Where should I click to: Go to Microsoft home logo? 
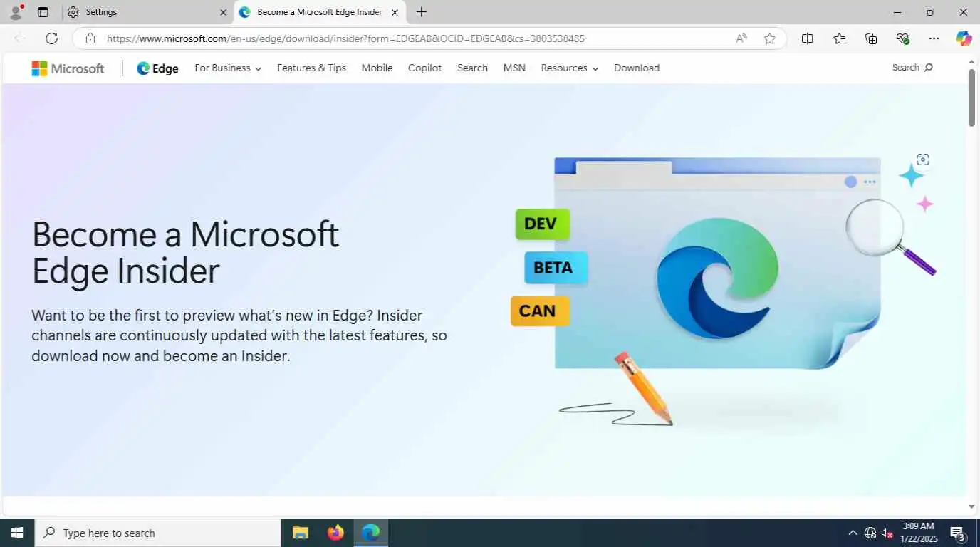[x=68, y=68]
